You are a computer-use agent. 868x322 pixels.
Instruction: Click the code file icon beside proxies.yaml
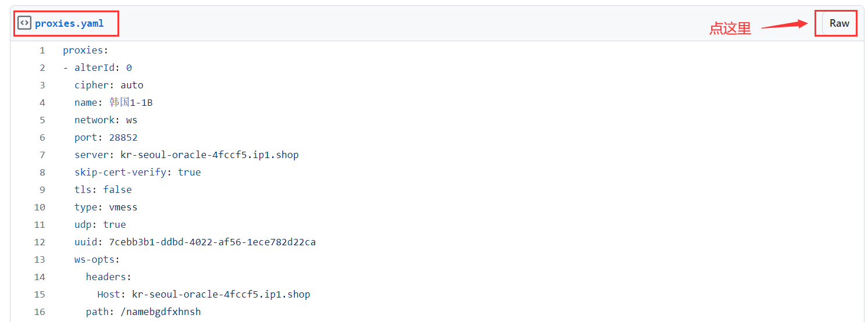(x=24, y=23)
